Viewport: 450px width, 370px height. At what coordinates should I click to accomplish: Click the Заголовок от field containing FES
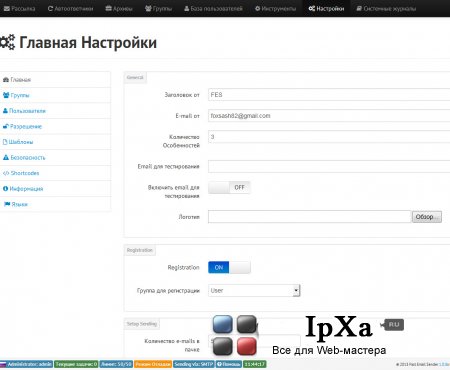point(329,95)
